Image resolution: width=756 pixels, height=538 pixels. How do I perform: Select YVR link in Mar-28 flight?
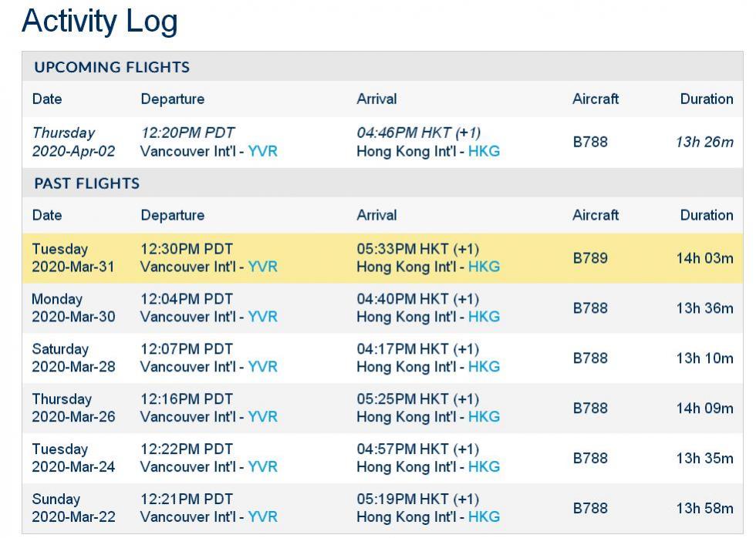click(x=262, y=367)
